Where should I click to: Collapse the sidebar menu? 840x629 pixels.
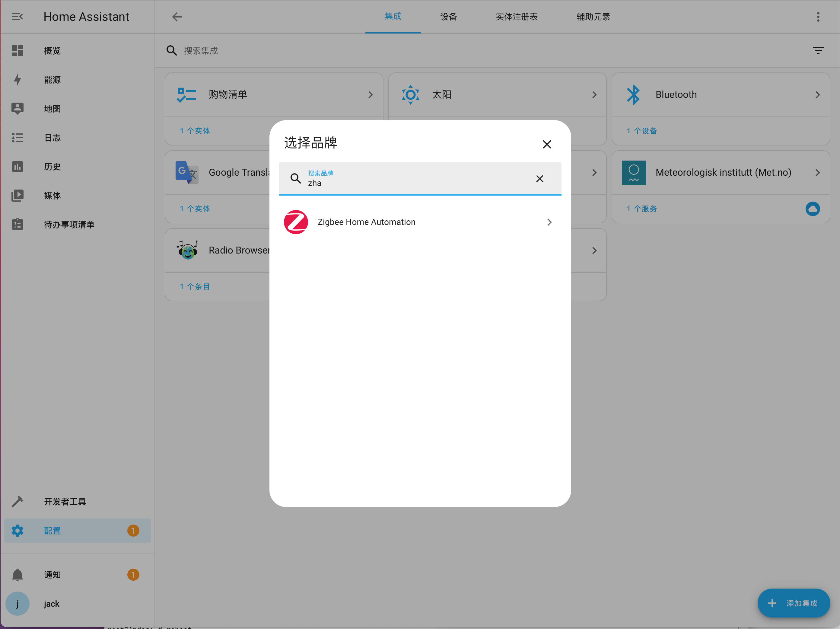pyautogui.click(x=17, y=17)
